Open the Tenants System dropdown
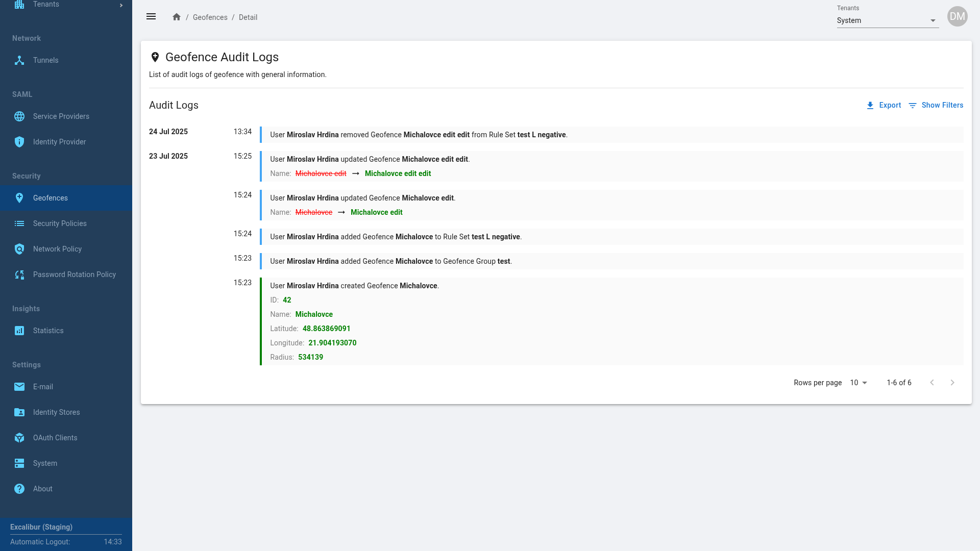The image size is (980, 551). pos(887,21)
